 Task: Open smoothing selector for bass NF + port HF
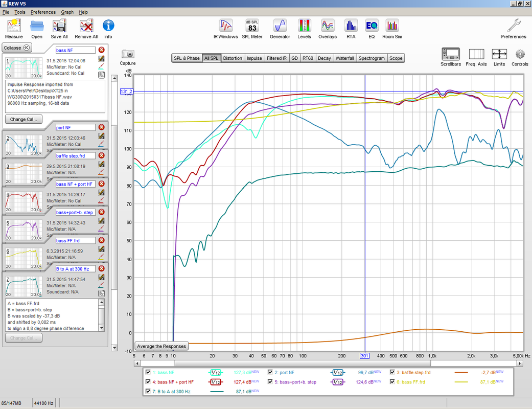pos(216,382)
